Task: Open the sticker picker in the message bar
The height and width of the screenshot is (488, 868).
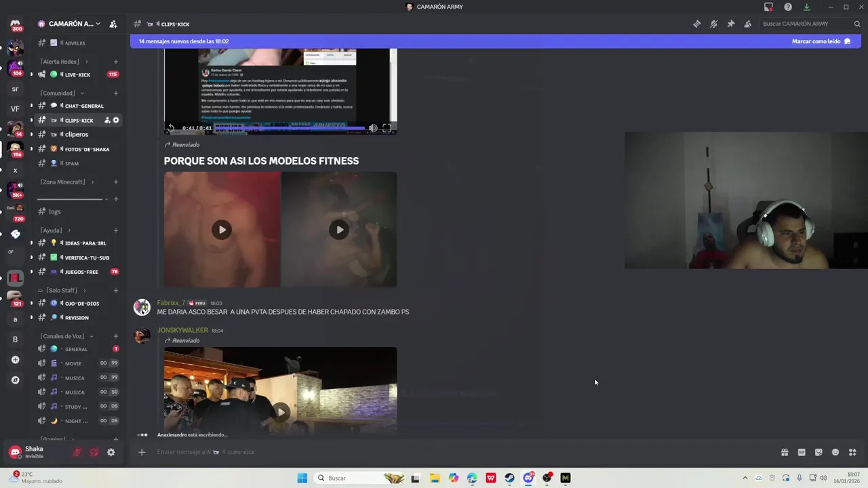Action: point(818,452)
